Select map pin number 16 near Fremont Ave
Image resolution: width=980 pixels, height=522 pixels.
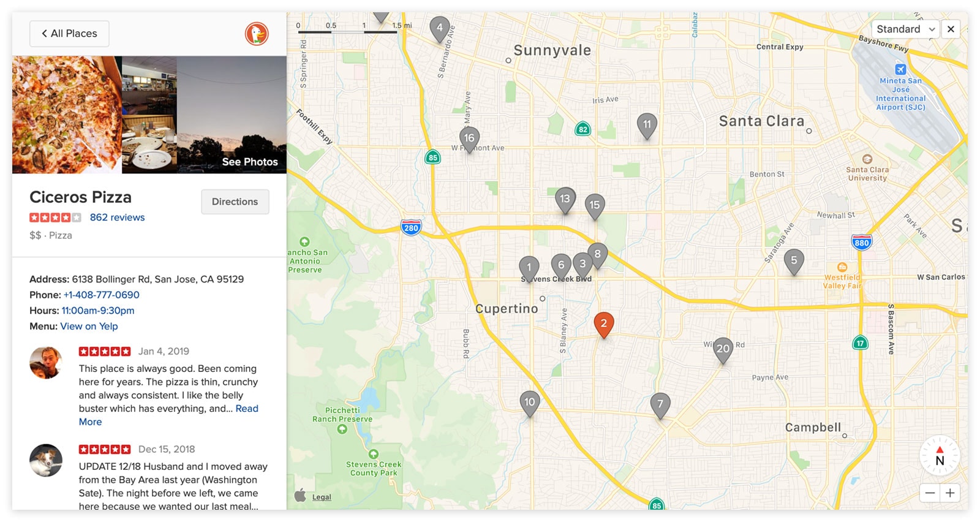469,138
